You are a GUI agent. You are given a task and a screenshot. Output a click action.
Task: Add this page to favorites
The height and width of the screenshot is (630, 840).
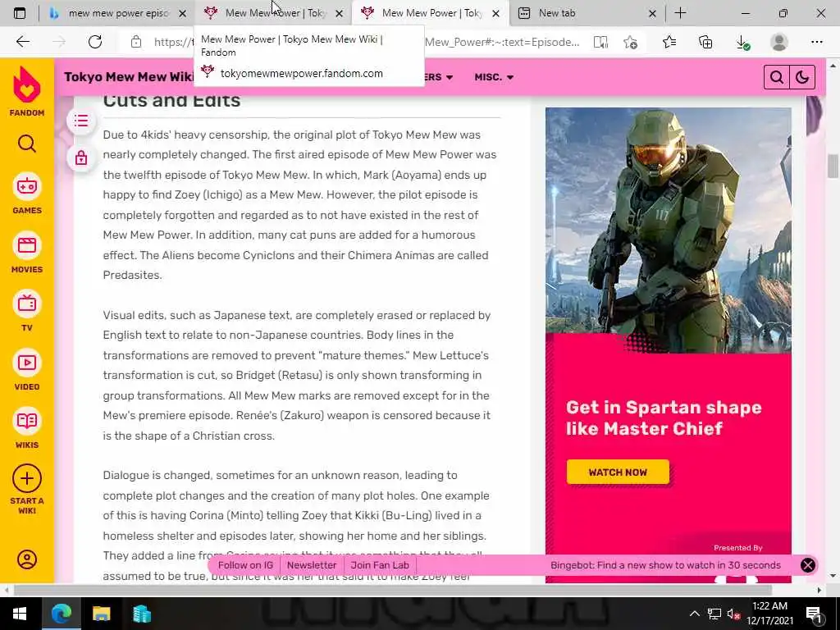coord(631,42)
